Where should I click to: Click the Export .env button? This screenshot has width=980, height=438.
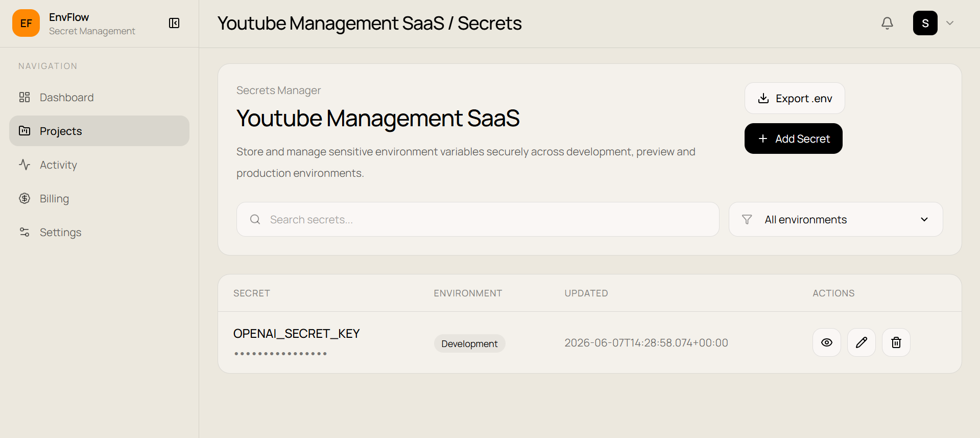pyautogui.click(x=794, y=98)
